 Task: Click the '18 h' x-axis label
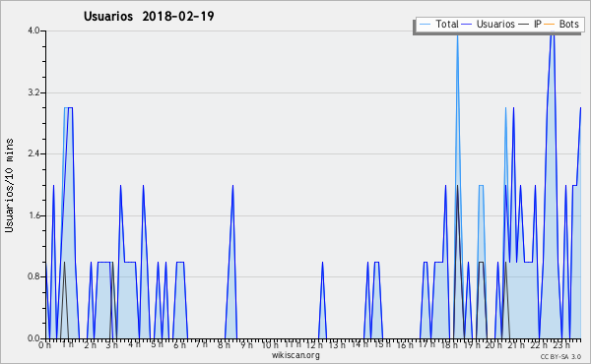point(449,344)
